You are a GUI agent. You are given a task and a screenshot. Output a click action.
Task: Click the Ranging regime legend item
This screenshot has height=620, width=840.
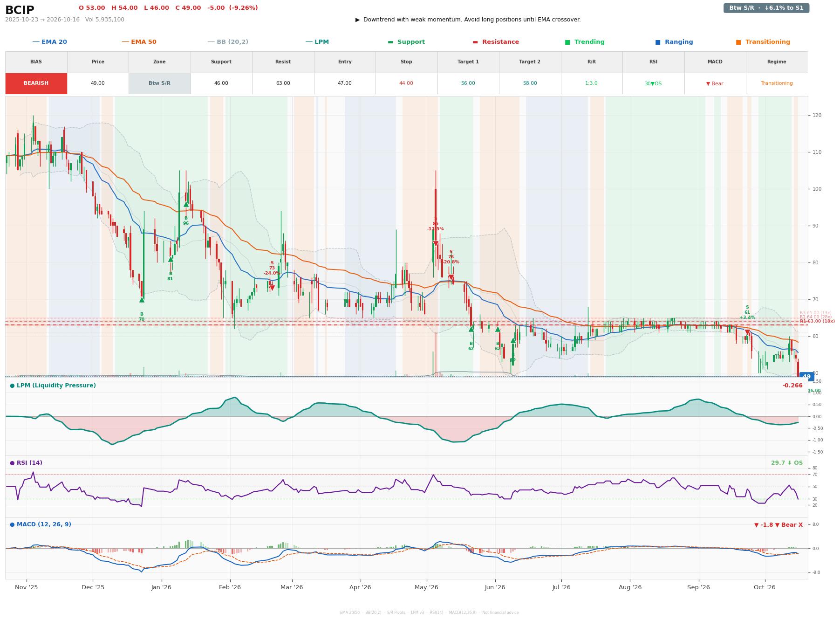674,42
